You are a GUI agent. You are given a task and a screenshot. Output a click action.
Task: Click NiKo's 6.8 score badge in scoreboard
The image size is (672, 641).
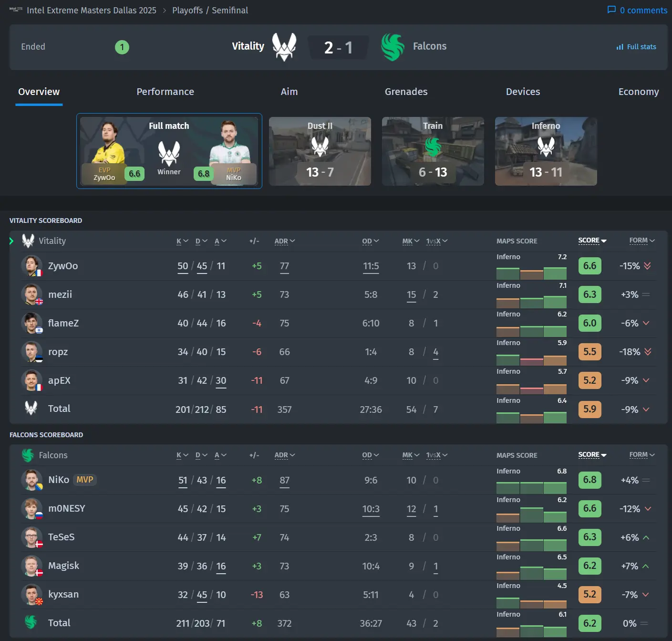click(589, 480)
